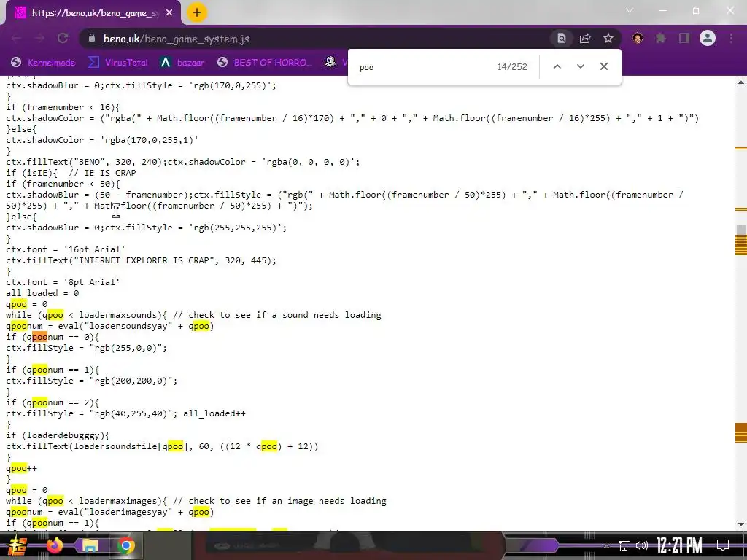Screen dimensions: 747x560
Task: Jump to previous find result
Action: [x=557, y=66]
